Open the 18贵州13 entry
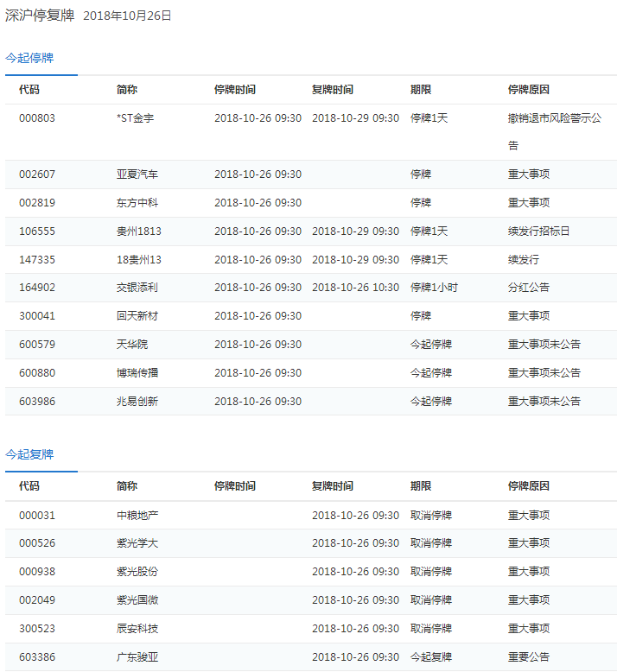617x672 pixels. 138,260
